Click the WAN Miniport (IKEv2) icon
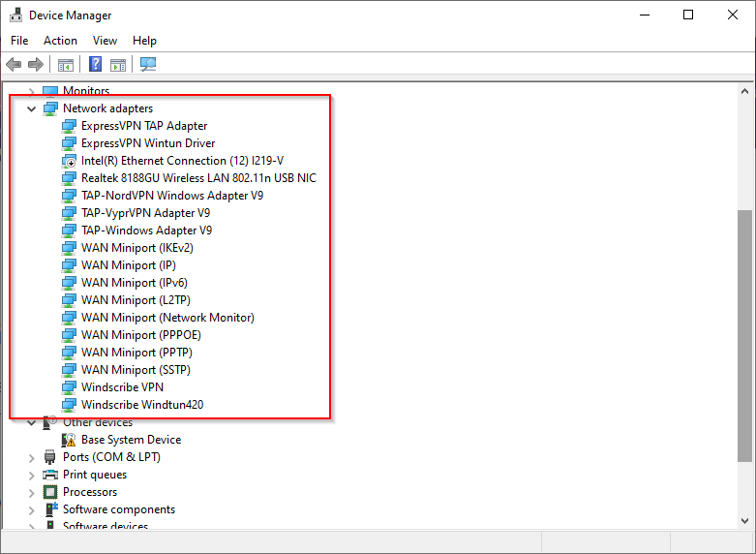The image size is (756, 554). (69, 248)
